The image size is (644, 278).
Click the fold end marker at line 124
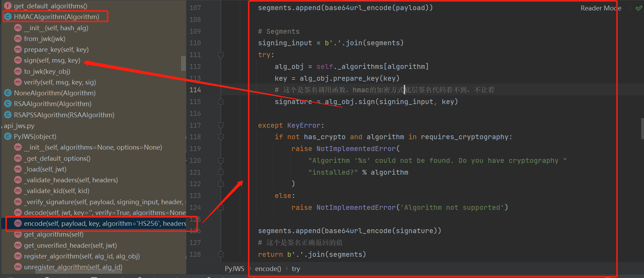click(x=221, y=207)
